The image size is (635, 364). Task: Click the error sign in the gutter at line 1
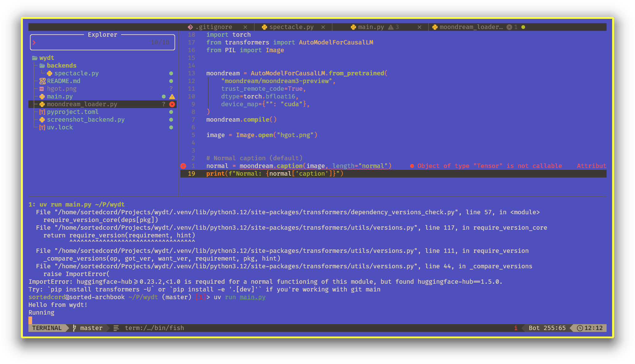183,166
